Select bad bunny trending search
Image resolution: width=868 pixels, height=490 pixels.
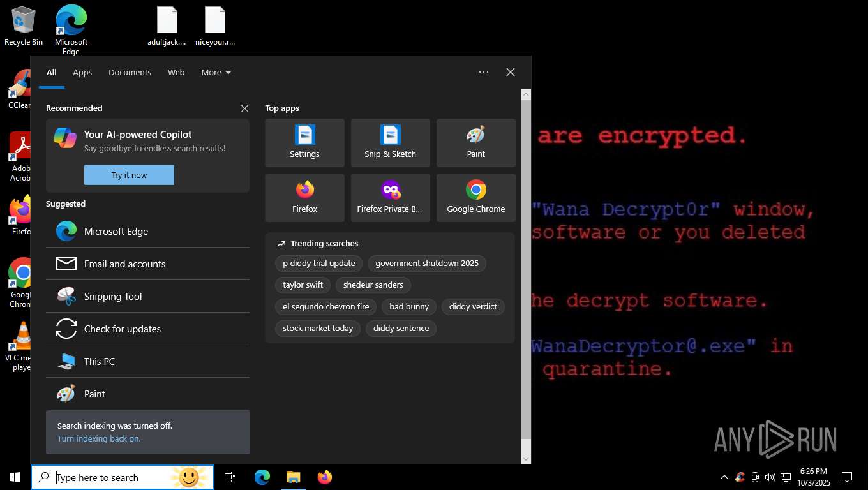coord(409,306)
